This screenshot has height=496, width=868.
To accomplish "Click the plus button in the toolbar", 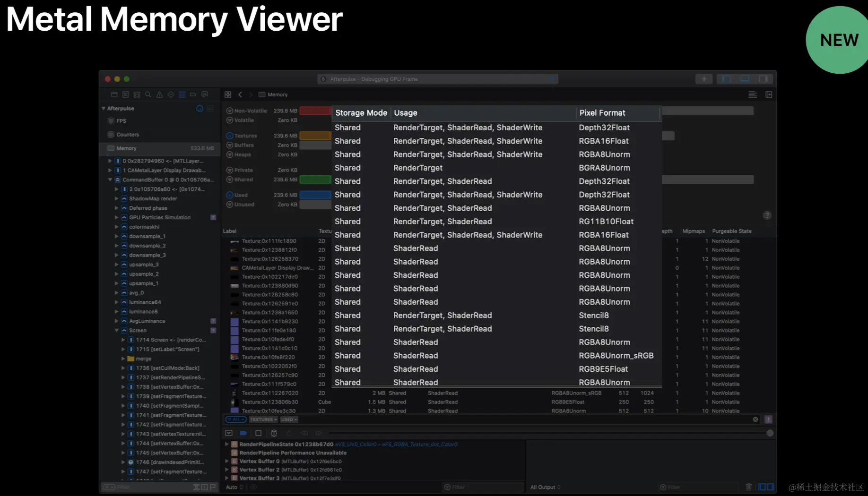I will click(704, 79).
